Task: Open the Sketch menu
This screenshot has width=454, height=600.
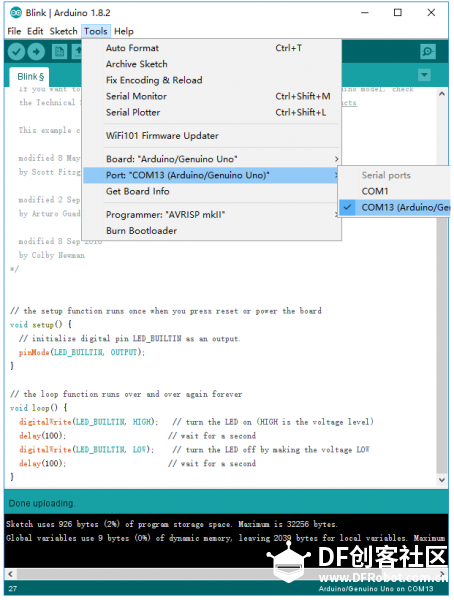Action: 63,31
